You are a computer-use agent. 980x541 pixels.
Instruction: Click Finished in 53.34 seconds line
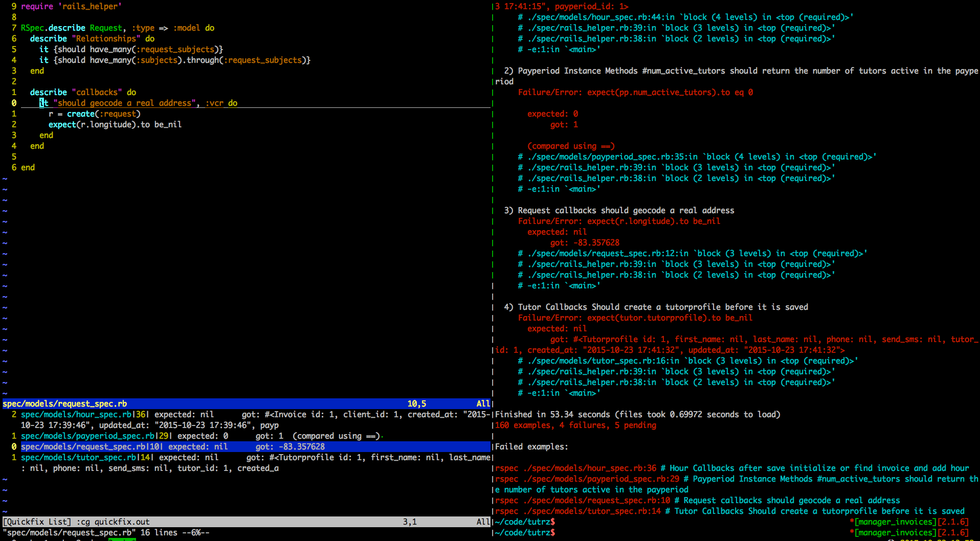pos(638,414)
